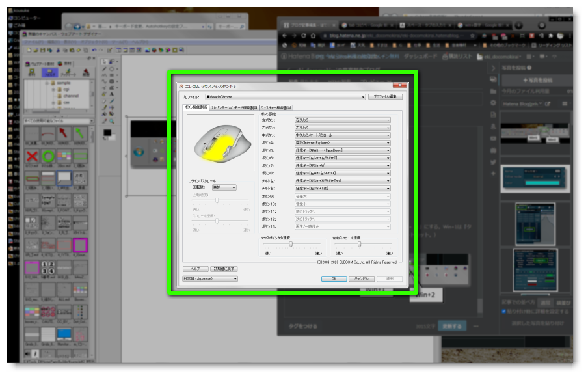The height and width of the screenshot is (380, 588).
Task: Click the 初期値に戻す button
Action: (224, 269)
